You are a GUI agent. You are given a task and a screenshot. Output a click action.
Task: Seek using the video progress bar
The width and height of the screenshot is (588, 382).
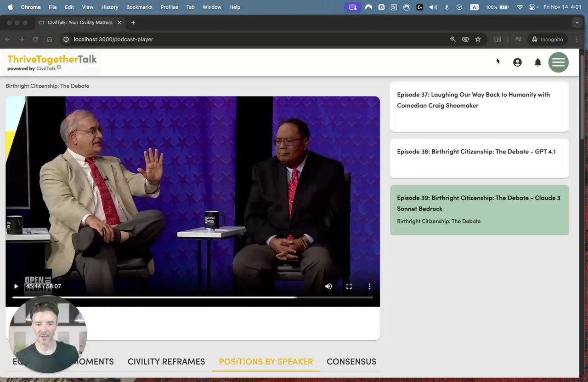[x=192, y=297]
